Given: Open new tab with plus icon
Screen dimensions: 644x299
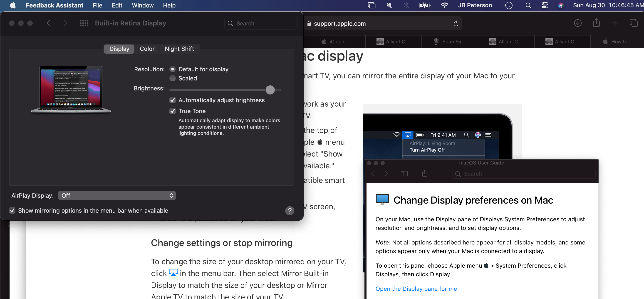Looking at the screenshot, I should 615,23.
